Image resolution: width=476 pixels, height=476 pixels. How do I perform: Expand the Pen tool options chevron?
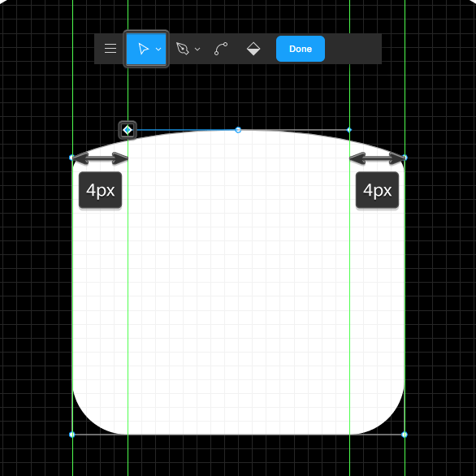click(x=197, y=49)
